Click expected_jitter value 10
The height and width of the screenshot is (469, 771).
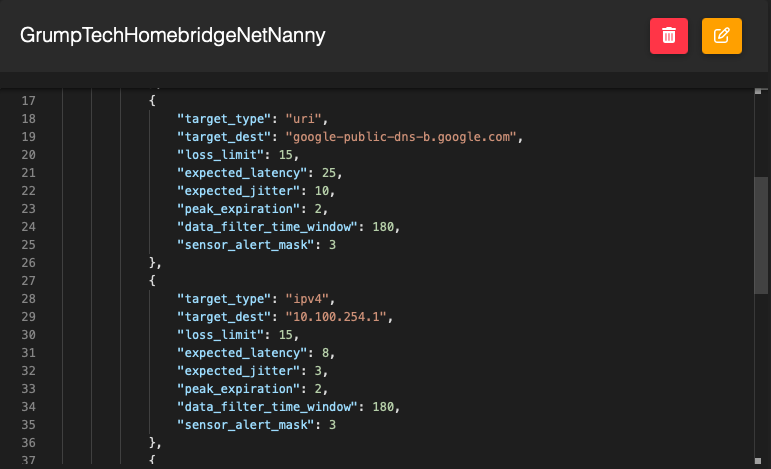[x=322, y=191]
